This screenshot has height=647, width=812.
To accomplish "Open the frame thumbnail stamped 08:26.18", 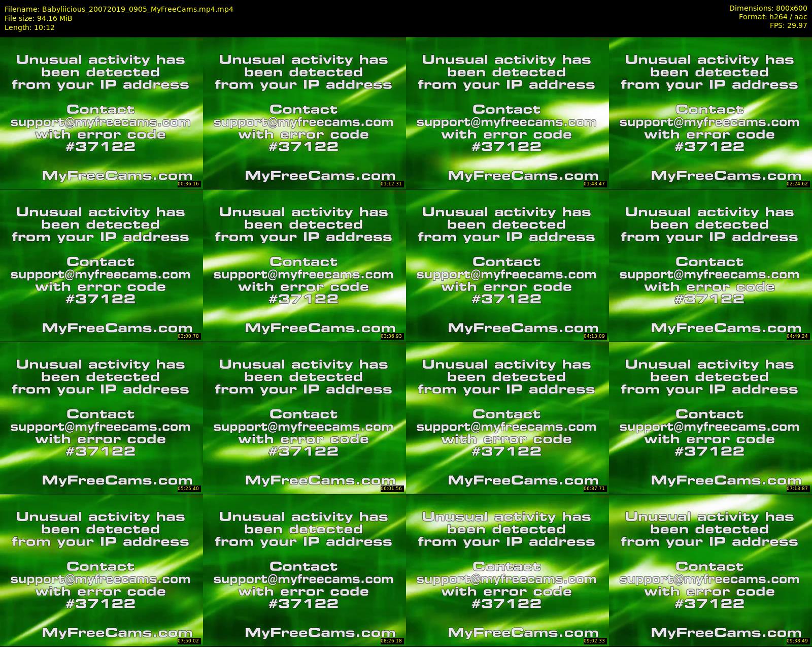I will (303, 570).
